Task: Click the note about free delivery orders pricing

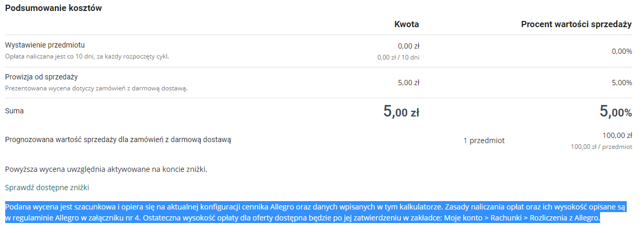Action: click(96, 88)
